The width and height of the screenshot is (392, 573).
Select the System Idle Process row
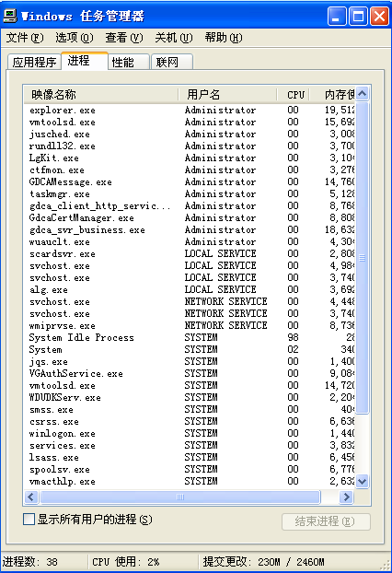click(x=189, y=337)
